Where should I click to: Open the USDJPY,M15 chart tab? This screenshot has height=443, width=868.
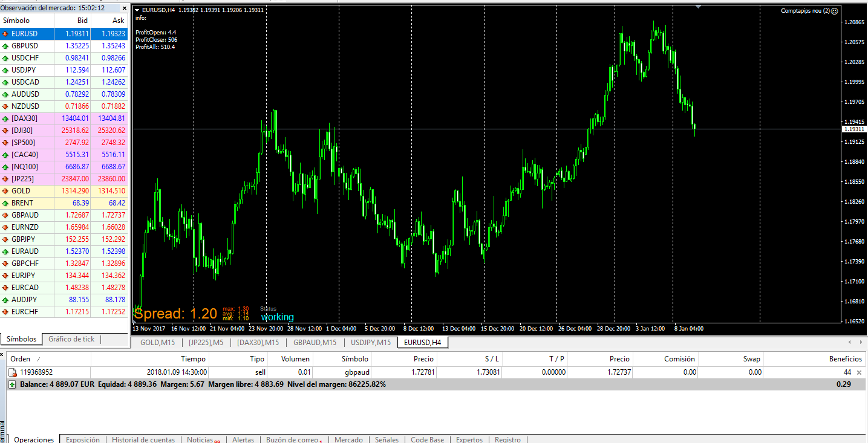(371, 343)
